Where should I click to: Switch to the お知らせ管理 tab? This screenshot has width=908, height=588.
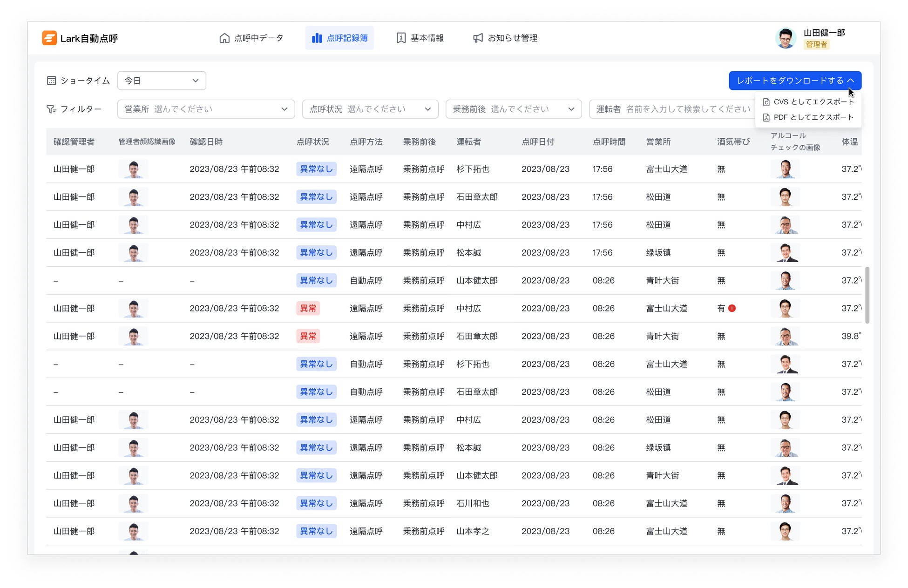[505, 38]
